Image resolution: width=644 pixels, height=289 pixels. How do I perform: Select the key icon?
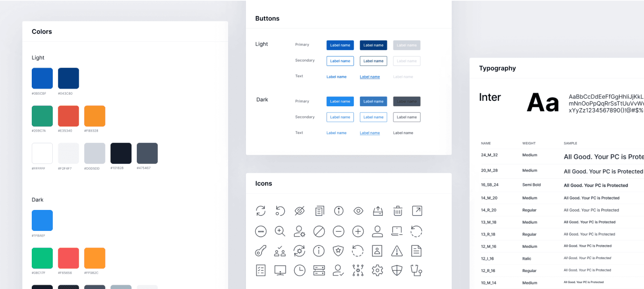(x=261, y=251)
